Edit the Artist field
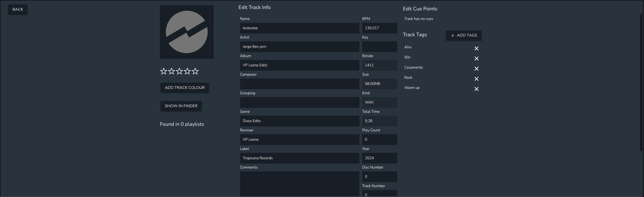Screen dimensions: 644x197 pyautogui.click(x=299, y=47)
